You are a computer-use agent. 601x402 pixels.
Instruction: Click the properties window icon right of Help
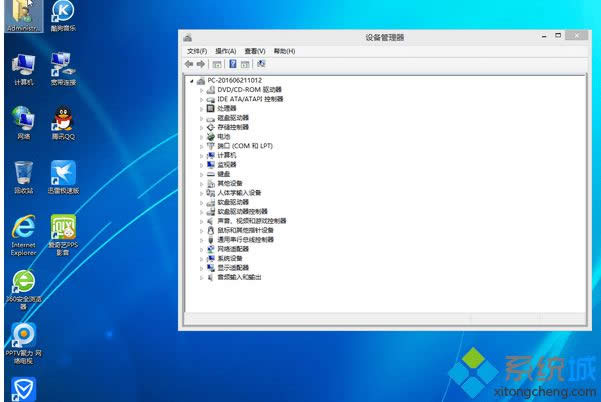(245, 64)
